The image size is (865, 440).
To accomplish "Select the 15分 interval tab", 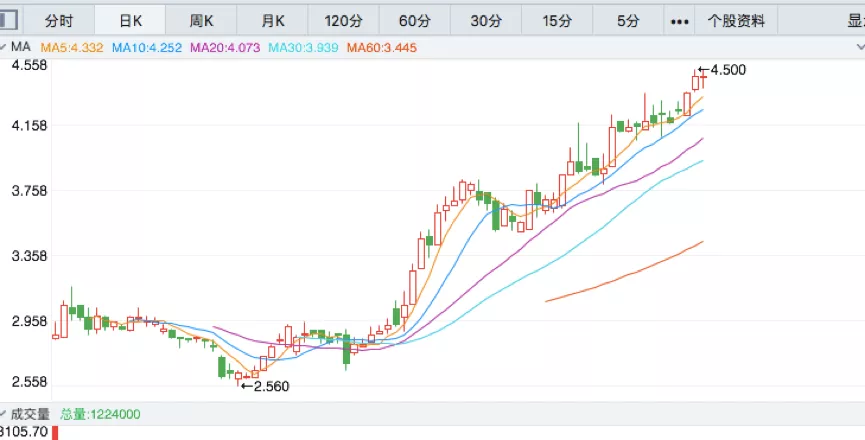I will pyautogui.click(x=557, y=22).
